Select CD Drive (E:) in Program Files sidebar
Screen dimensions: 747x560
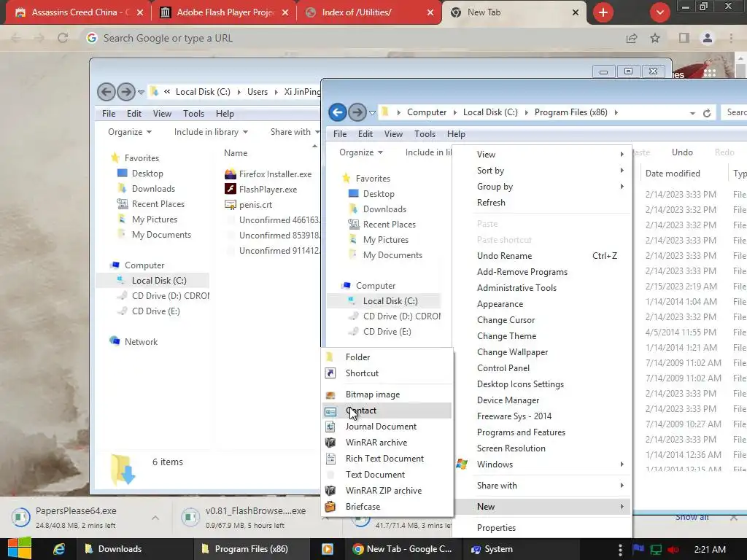(x=379, y=332)
